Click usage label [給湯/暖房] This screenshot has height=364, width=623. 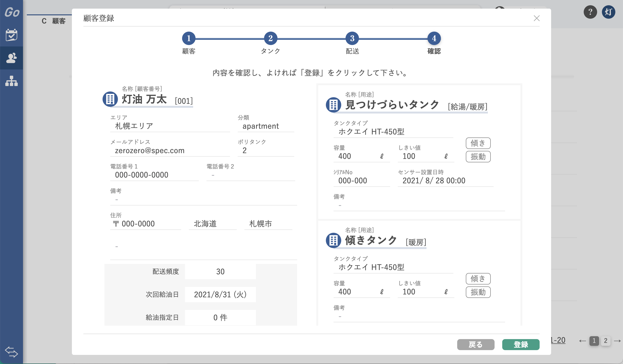467,107
